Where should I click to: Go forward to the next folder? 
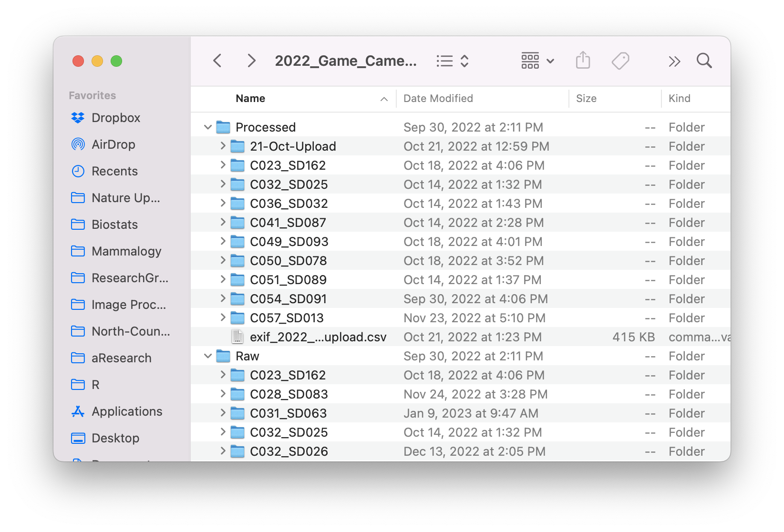(x=251, y=61)
